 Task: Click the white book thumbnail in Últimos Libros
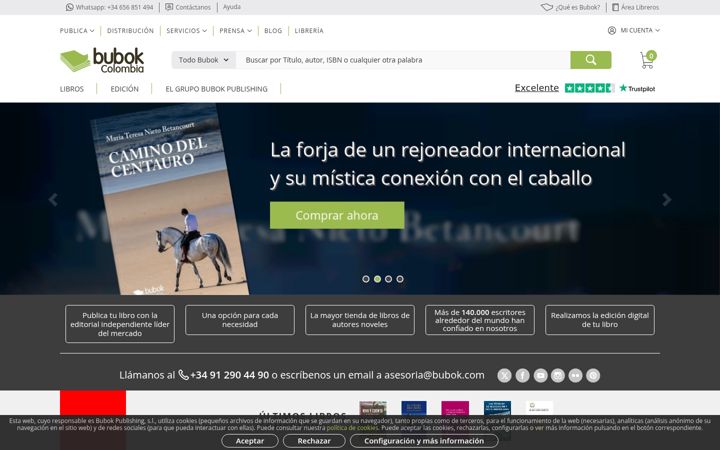point(540,408)
